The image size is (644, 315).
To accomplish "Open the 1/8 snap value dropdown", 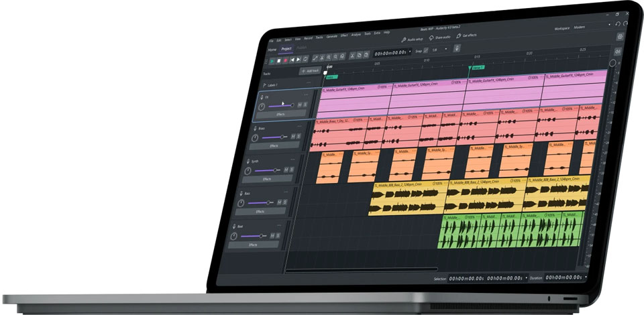I will pos(440,50).
